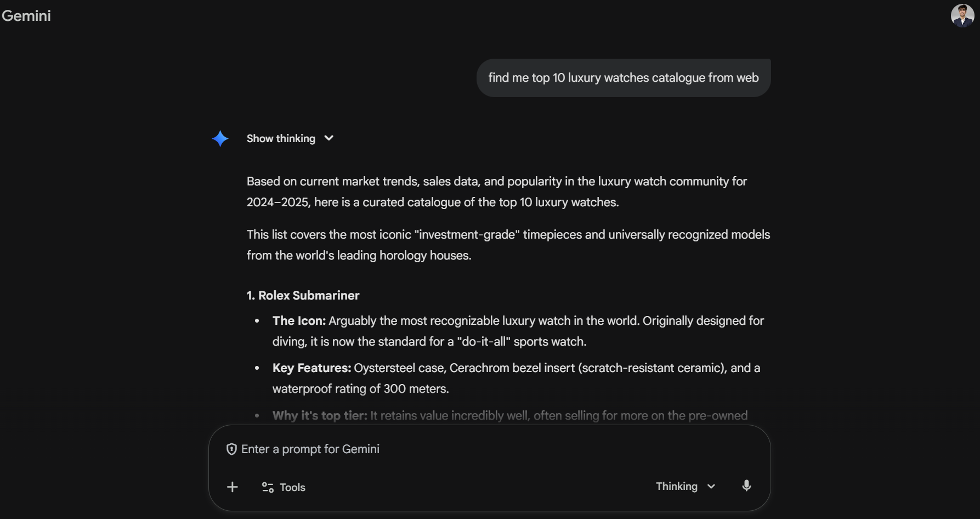980x519 pixels.
Task: Click the Gemini sparkle icon beside the response
Action: click(220, 138)
